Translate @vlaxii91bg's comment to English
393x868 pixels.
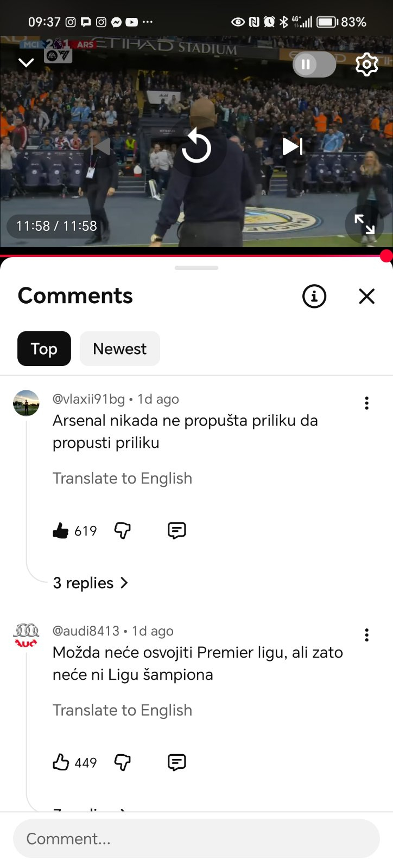[x=122, y=478]
